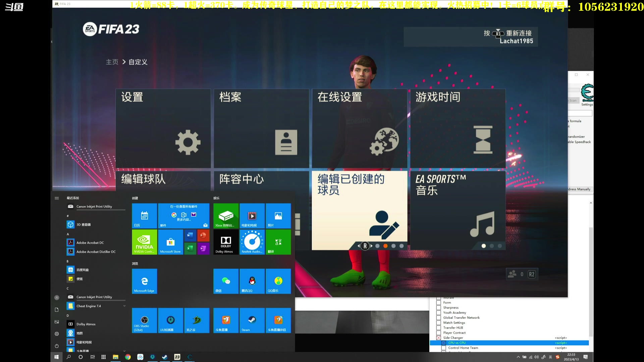Launch the Xbox 控制台 tile
The image size is (644, 362).
coord(226,216)
